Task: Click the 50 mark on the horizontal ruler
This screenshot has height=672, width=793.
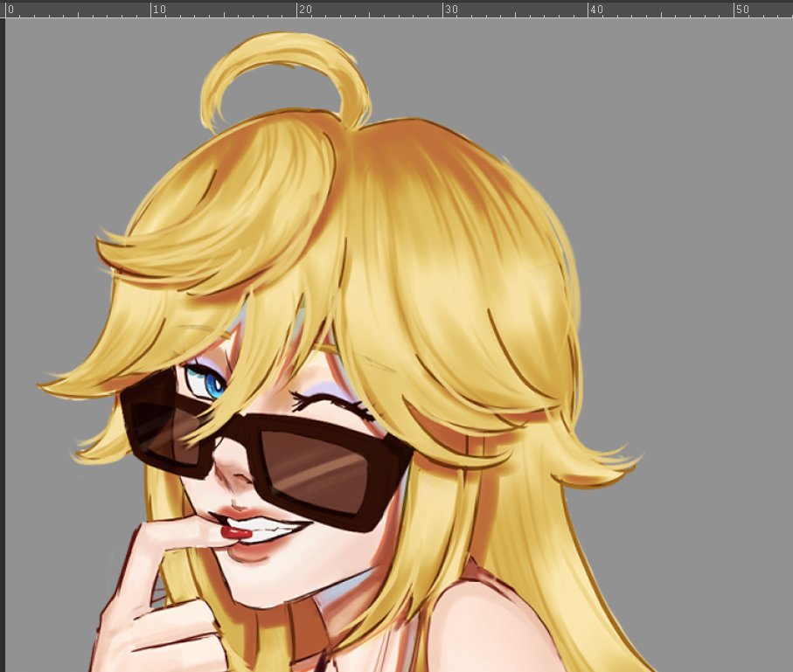Action: click(x=742, y=10)
